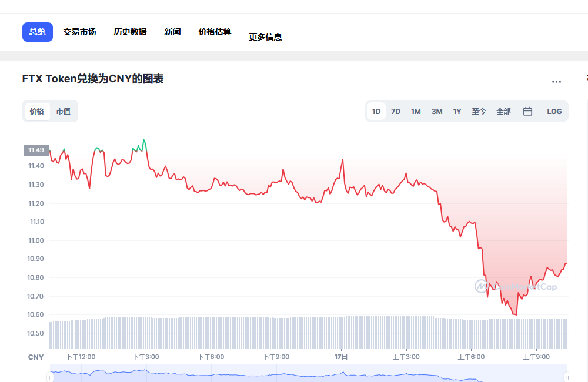Select the 7D time range
This screenshot has width=588, height=382.
click(x=396, y=111)
